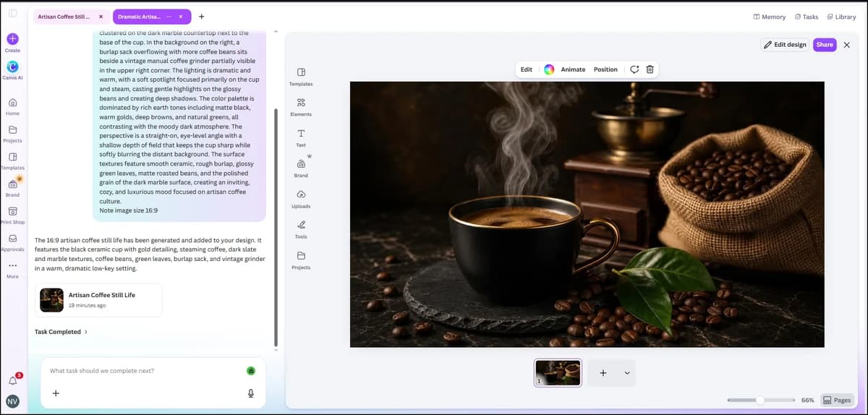This screenshot has width=868, height=415.
Task: Click the More ellipsis in left sidebar
Action: coord(12,265)
